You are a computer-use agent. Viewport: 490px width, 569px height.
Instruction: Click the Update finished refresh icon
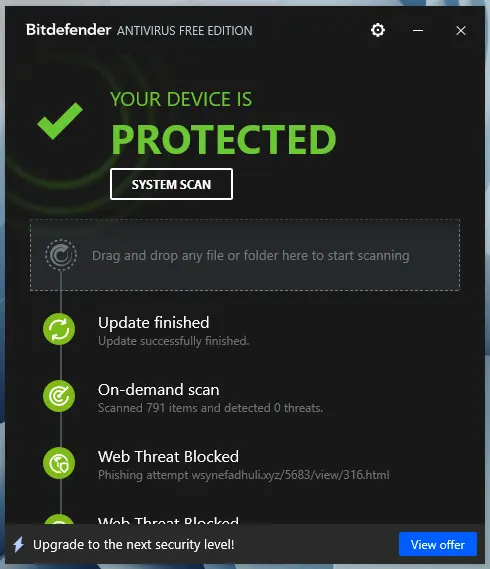pyautogui.click(x=59, y=329)
